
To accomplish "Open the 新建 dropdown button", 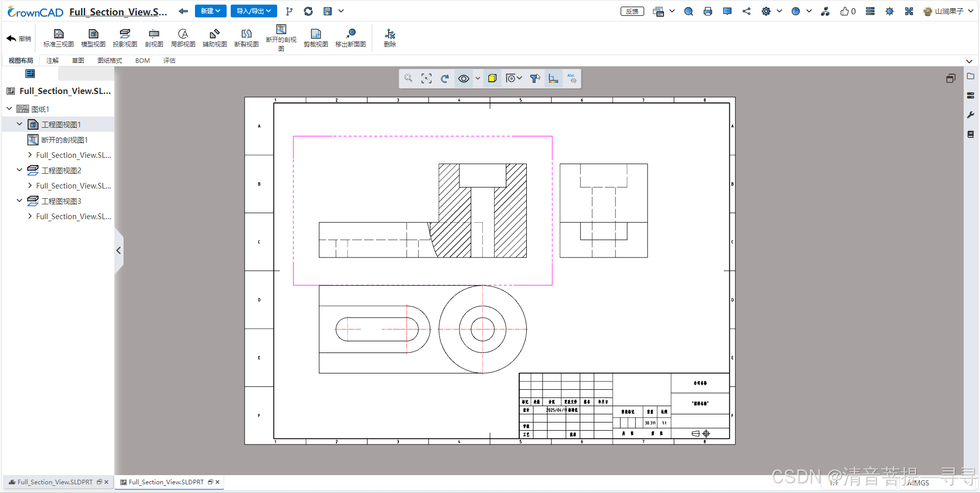I will tap(211, 11).
